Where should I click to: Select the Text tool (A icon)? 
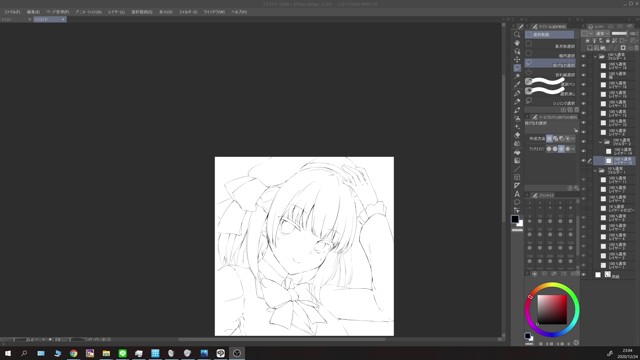(x=517, y=194)
